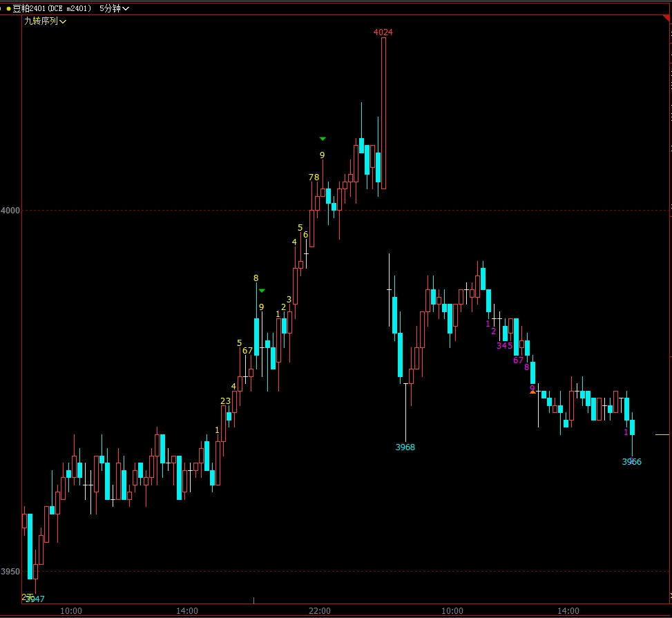This screenshot has height=618, width=672.
Task: Click the yellow last-price marker line at right edge
Action: coord(662,434)
